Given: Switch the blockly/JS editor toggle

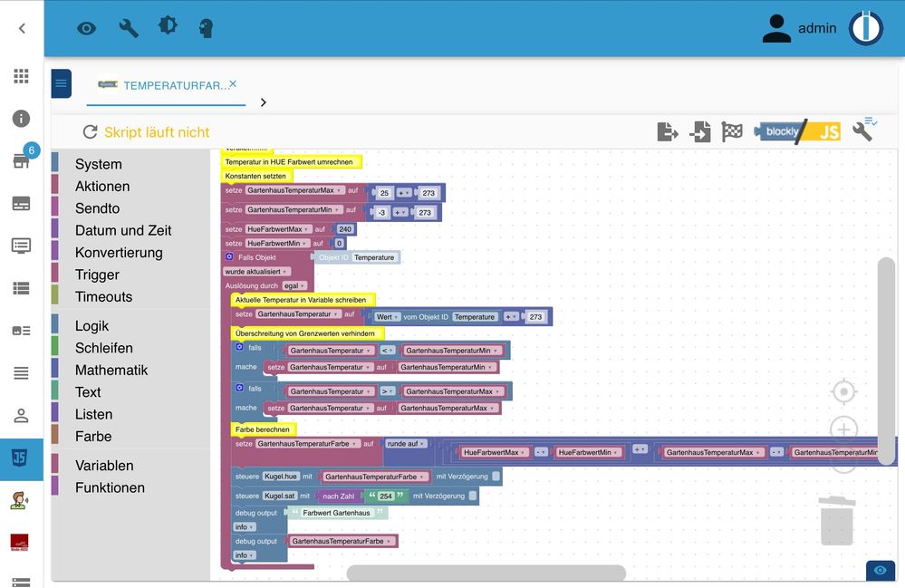Looking at the screenshot, I should [798, 132].
